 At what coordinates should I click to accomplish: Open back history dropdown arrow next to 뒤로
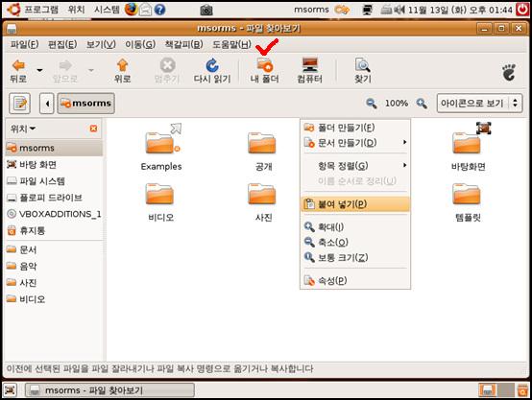(x=39, y=70)
